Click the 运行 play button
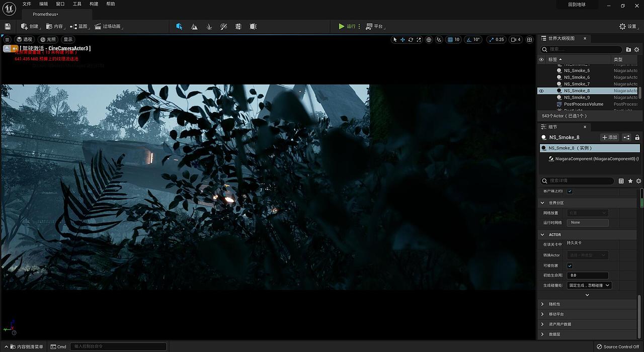 (x=347, y=27)
